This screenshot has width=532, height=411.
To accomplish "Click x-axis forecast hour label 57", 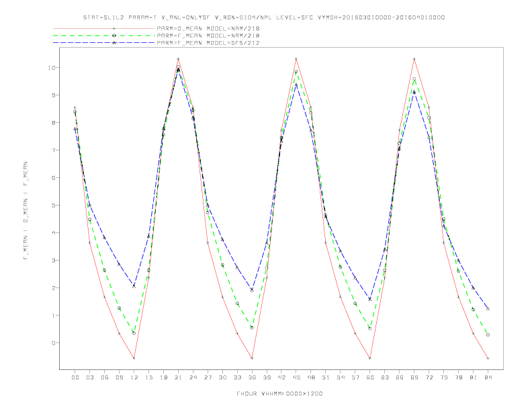I will point(355,377).
